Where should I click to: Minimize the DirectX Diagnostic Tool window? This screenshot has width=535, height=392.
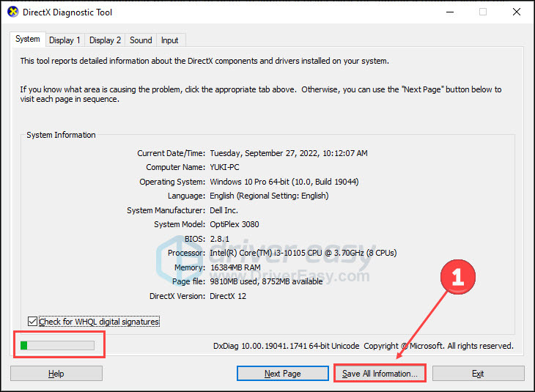(x=450, y=12)
